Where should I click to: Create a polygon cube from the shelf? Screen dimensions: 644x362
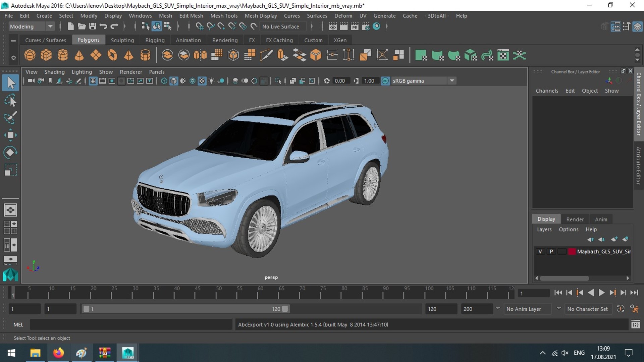point(46,55)
